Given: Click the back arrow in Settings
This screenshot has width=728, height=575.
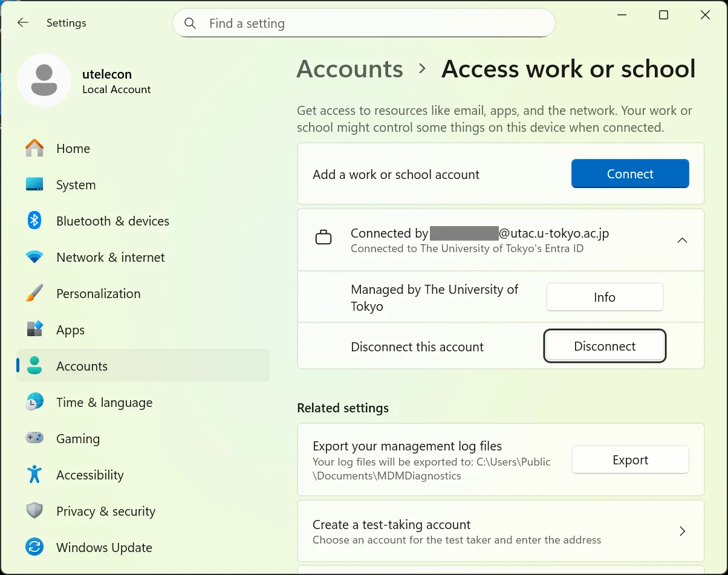Looking at the screenshot, I should click(23, 23).
